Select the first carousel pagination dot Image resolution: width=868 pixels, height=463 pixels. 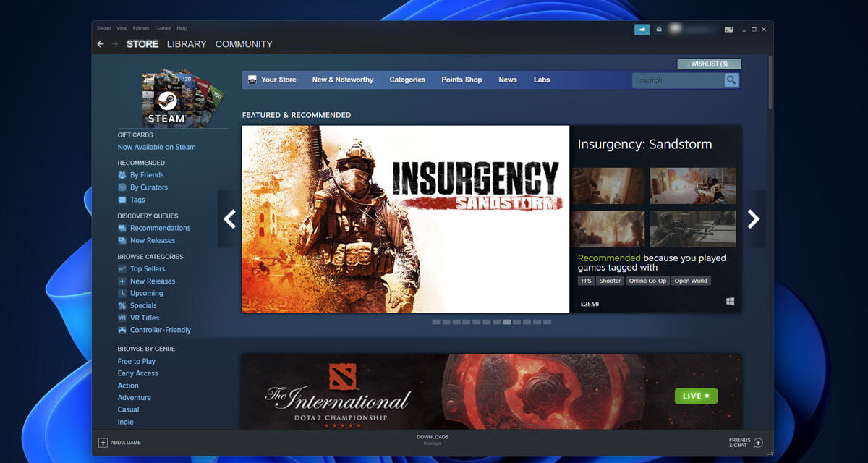point(436,322)
